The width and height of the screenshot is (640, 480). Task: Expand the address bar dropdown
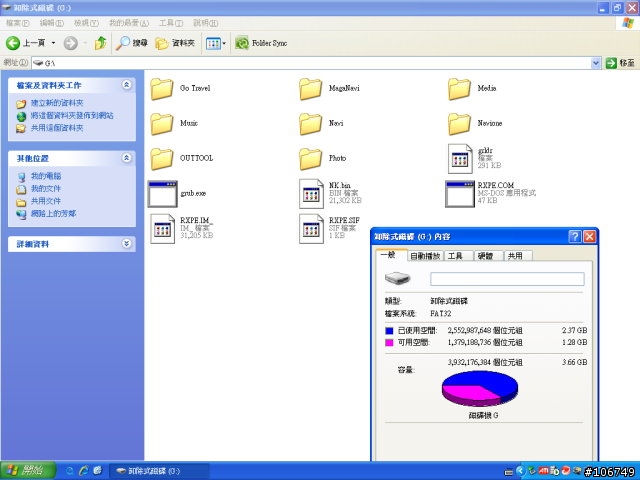pyautogui.click(x=596, y=63)
